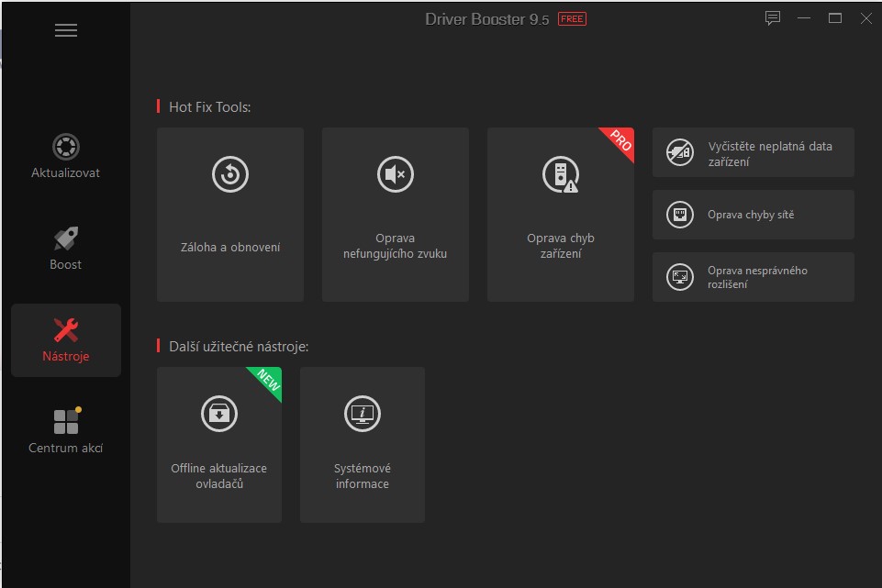
Task: Open Systémové informace tool
Action: point(363,445)
